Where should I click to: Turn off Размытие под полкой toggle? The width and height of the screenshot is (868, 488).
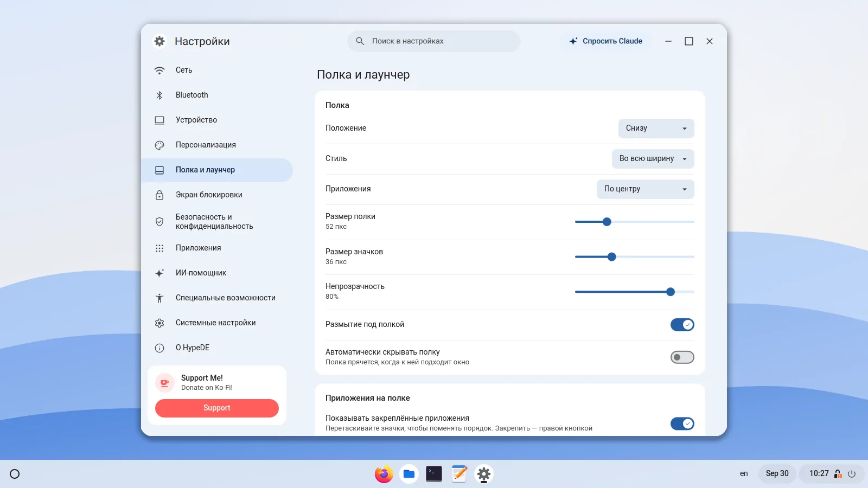point(682,325)
